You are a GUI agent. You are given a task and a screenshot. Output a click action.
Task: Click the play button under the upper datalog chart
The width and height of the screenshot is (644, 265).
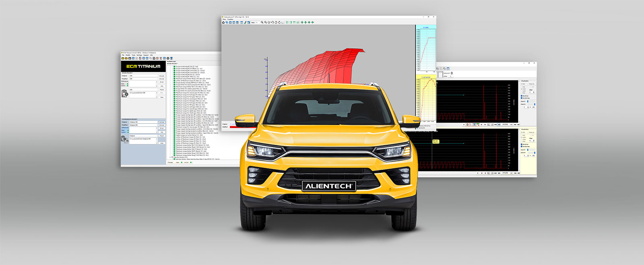tap(464, 125)
